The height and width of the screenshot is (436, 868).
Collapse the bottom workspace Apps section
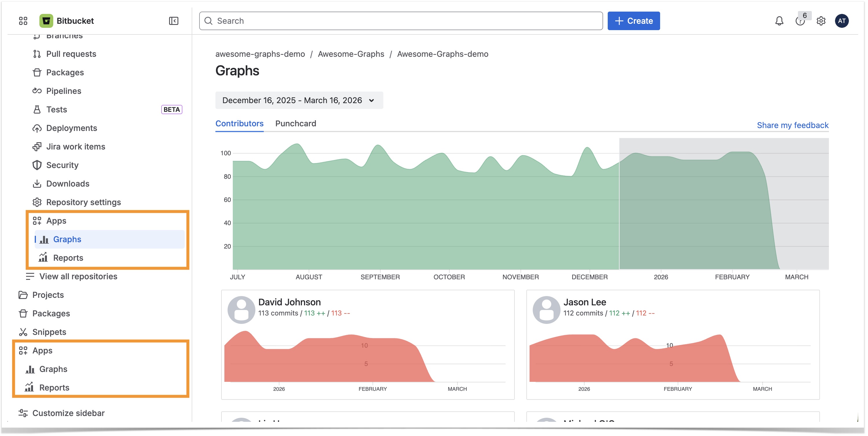click(x=42, y=351)
